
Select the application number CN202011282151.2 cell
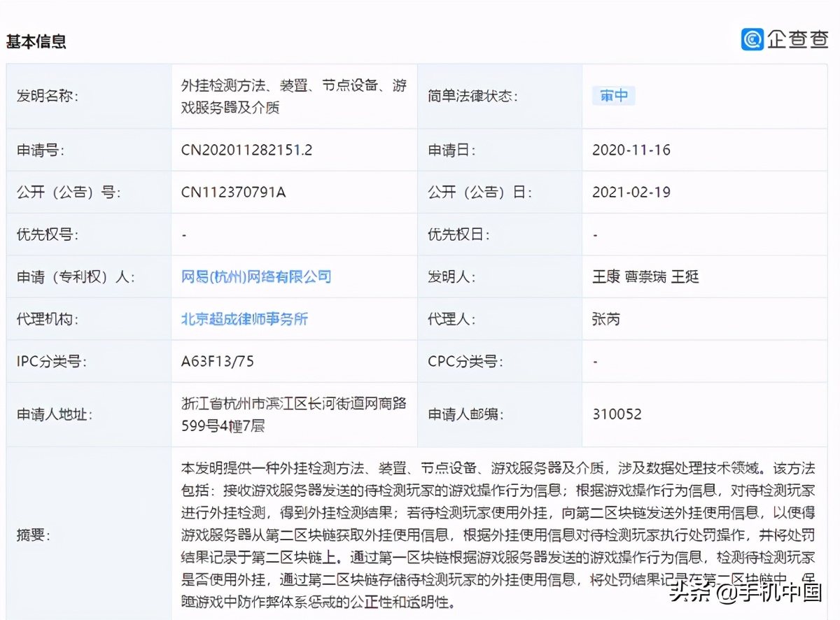point(246,149)
